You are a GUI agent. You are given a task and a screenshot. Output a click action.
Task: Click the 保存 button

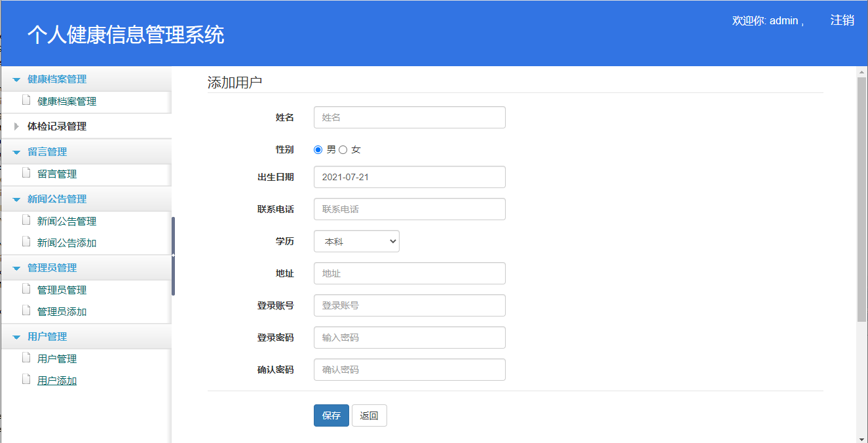(331, 415)
